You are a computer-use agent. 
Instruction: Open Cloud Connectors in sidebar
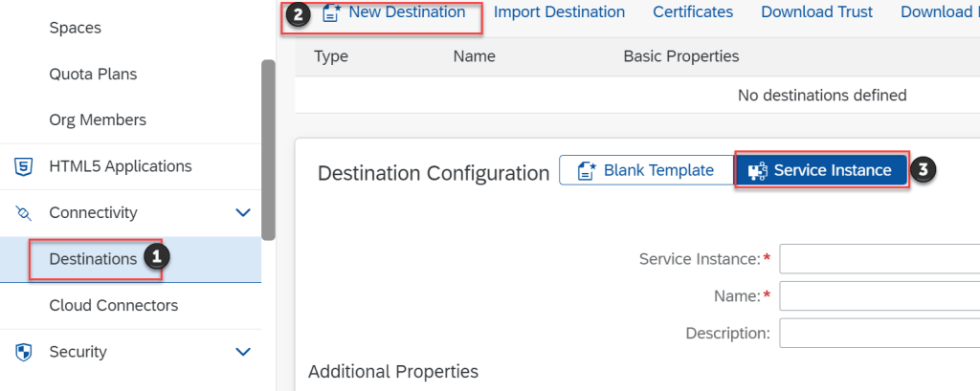click(113, 306)
